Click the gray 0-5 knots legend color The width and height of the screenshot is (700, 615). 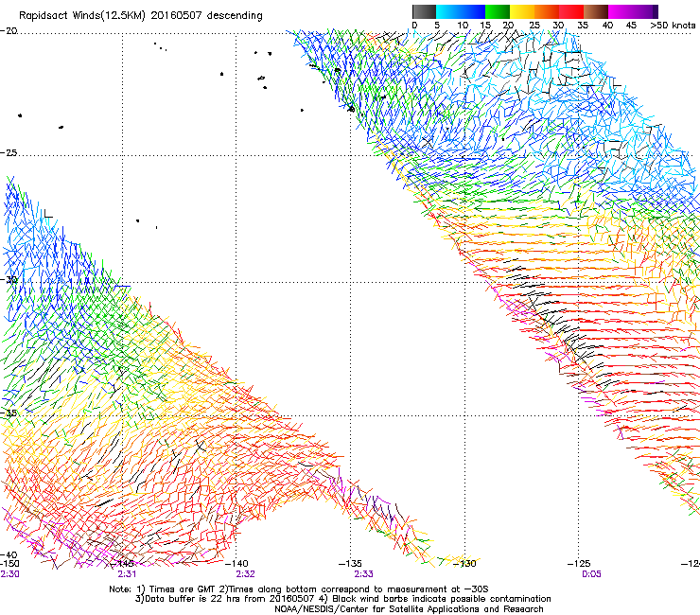424,11
